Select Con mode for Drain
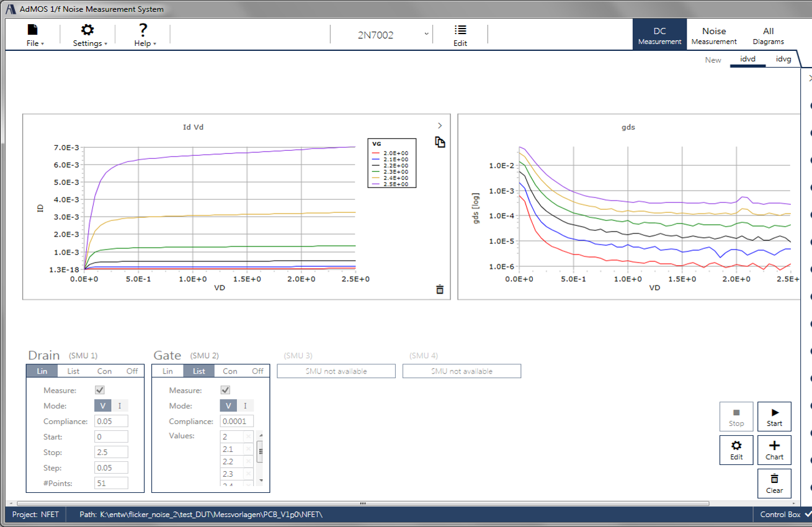 coord(104,371)
